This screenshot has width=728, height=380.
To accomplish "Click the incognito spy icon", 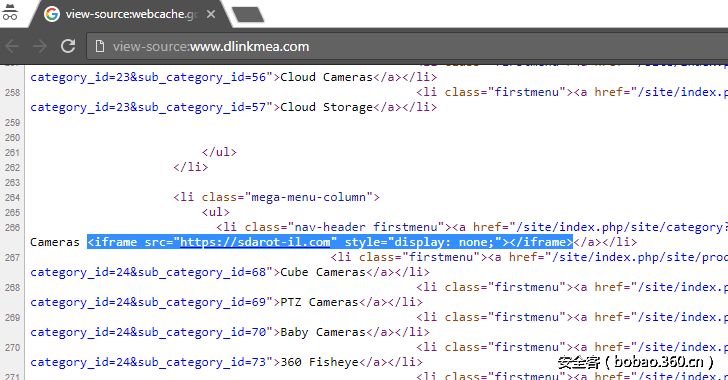I will (x=9, y=12).
